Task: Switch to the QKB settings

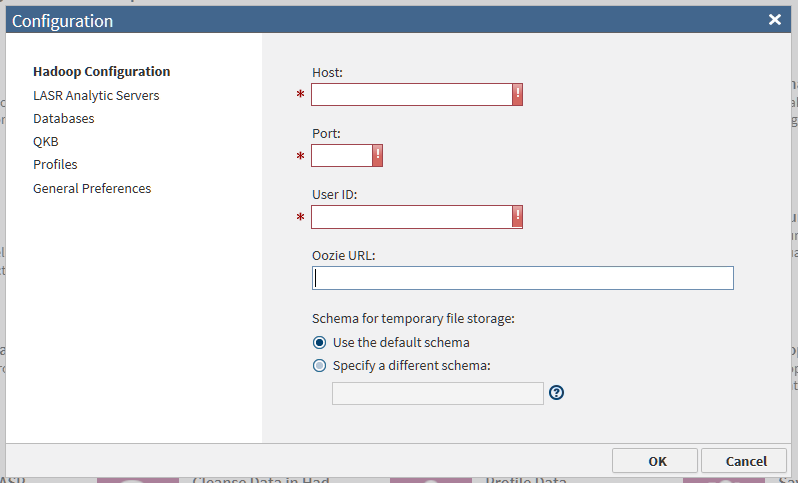Action: pos(46,141)
